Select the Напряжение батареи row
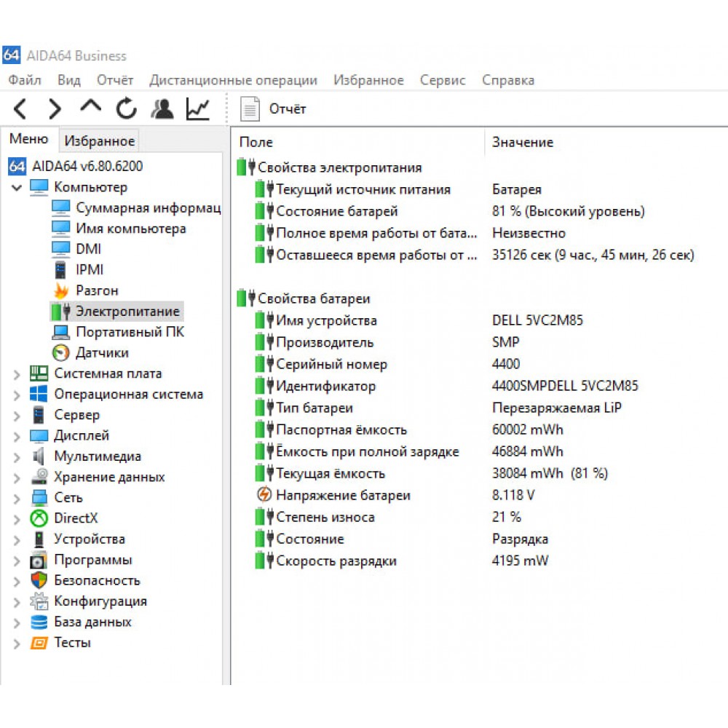728x728 pixels. point(395,495)
